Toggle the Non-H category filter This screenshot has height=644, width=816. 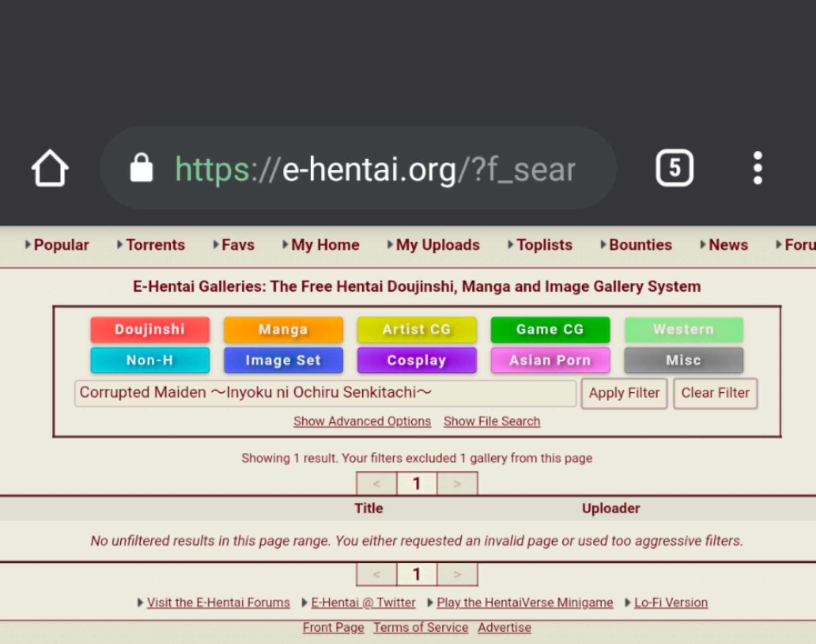pyautogui.click(x=150, y=360)
